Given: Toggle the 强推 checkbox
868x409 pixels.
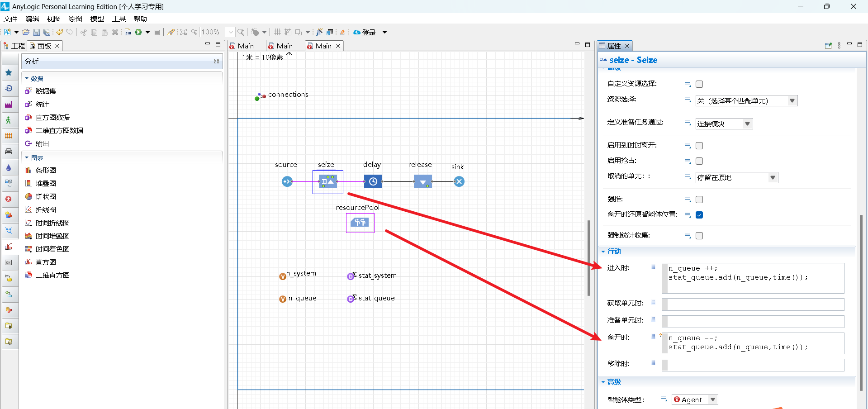Looking at the screenshot, I should click(x=699, y=200).
